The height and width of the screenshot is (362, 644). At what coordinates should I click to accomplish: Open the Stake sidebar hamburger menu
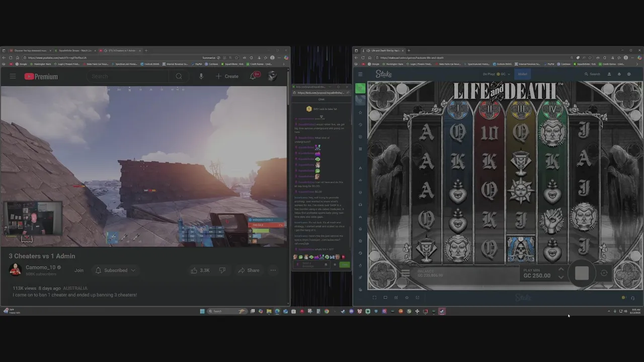[360, 74]
